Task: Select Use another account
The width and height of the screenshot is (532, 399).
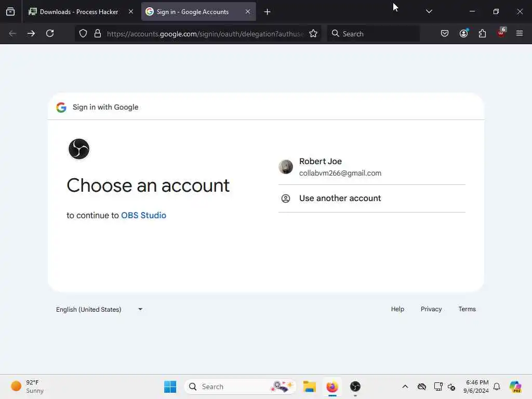Action: [x=372, y=198]
